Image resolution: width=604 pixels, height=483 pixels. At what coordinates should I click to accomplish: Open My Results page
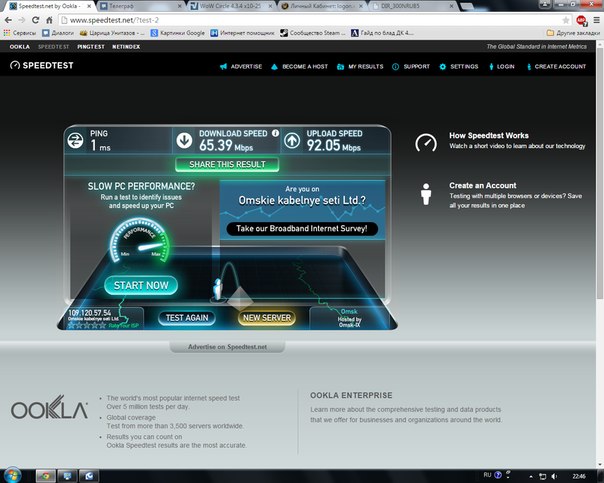pos(362,66)
